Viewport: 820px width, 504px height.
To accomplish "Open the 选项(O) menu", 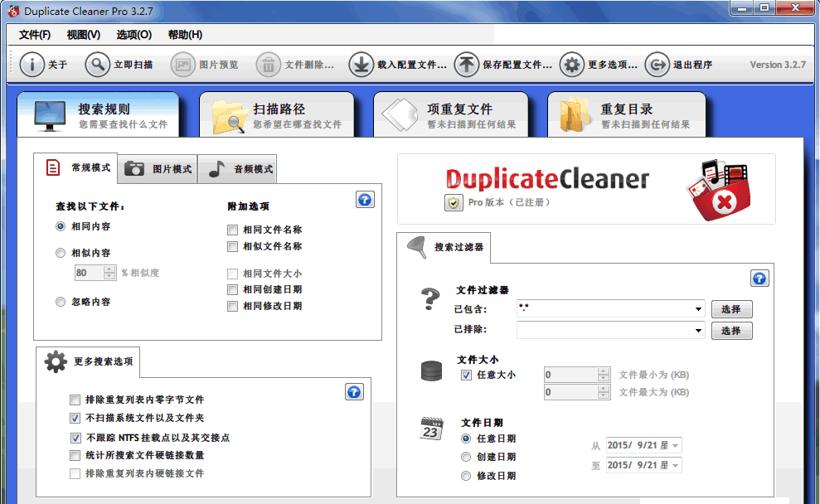I will tap(133, 35).
